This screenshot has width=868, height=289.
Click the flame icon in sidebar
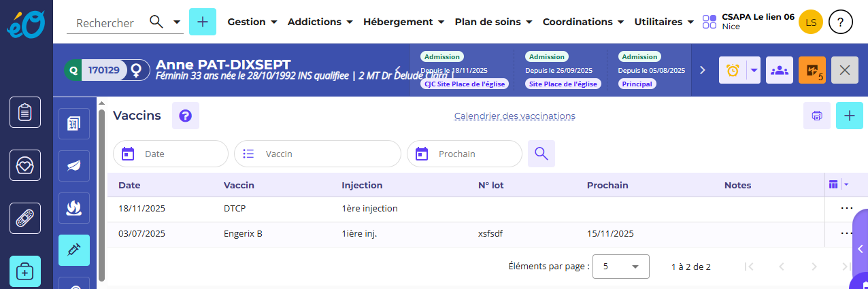(73, 207)
